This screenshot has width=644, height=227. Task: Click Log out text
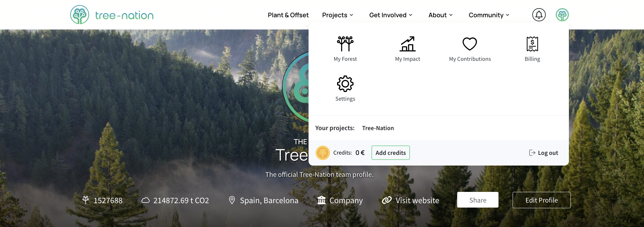tap(548, 153)
